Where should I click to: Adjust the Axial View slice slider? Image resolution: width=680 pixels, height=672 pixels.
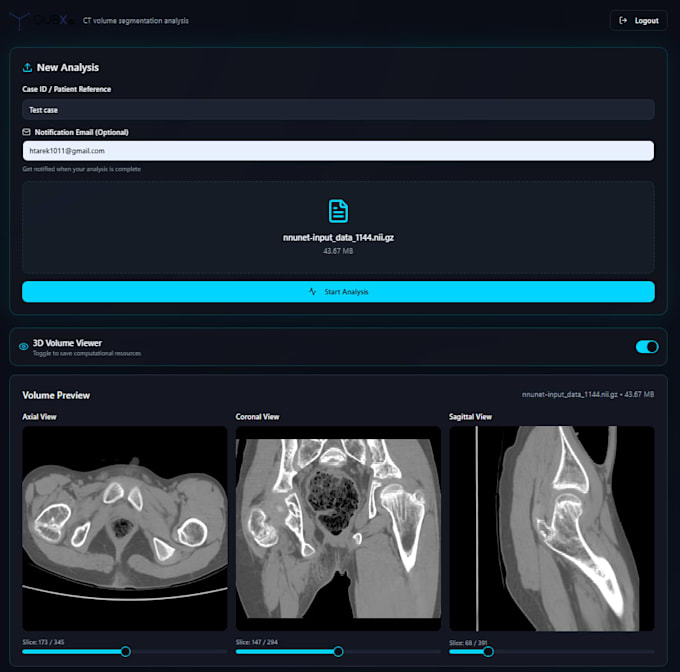pyautogui.click(x=125, y=651)
